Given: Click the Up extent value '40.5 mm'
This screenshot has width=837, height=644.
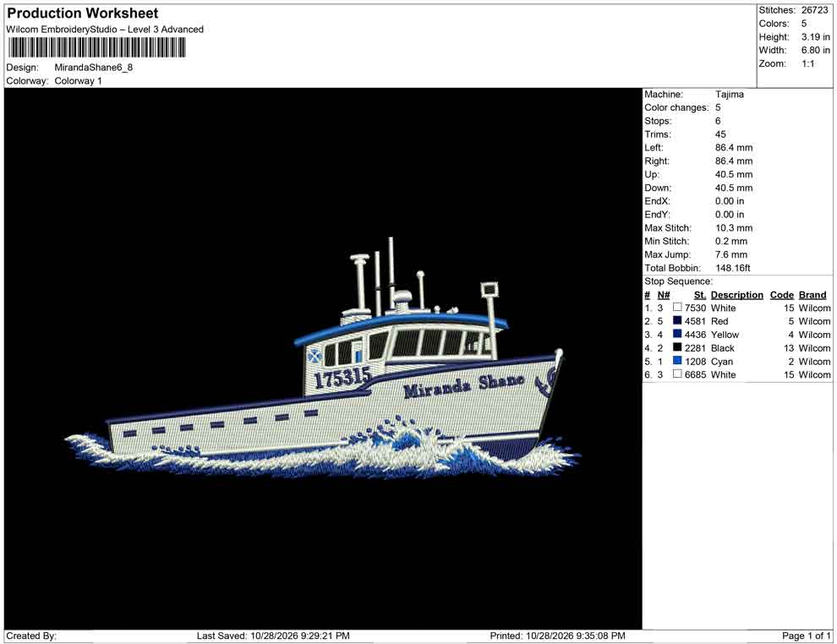Looking at the screenshot, I should point(734,174).
